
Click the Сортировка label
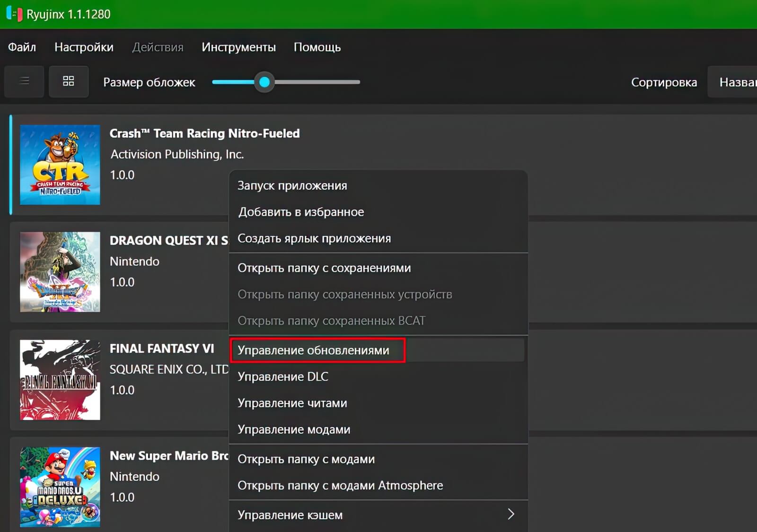click(664, 82)
